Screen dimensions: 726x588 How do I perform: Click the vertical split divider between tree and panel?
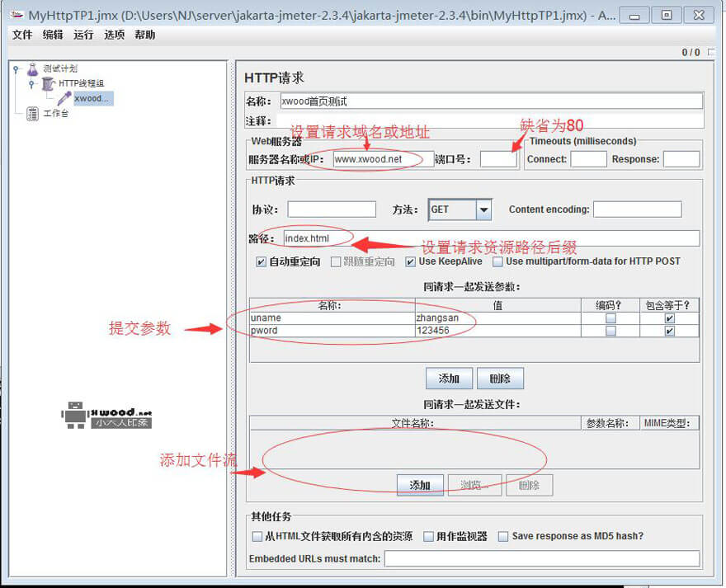232,318
